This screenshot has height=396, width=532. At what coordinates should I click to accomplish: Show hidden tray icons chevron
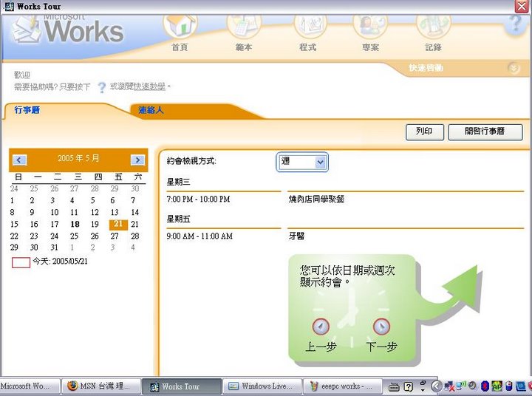(437, 386)
